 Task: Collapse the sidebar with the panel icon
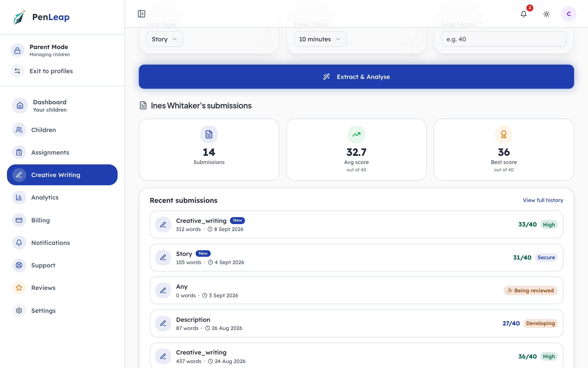[141, 14]
